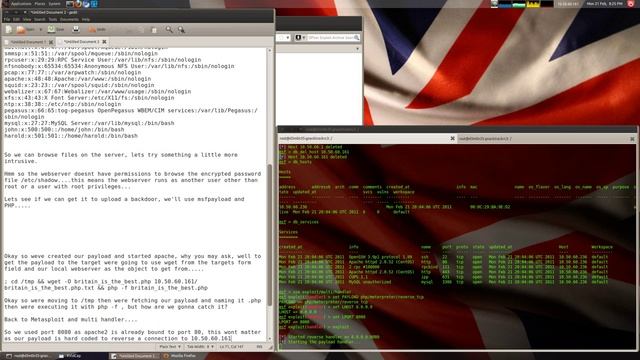This screenshot has height=360, width=640.
Task: Open the Plain Text language dropdown
Action: point(170,347)
